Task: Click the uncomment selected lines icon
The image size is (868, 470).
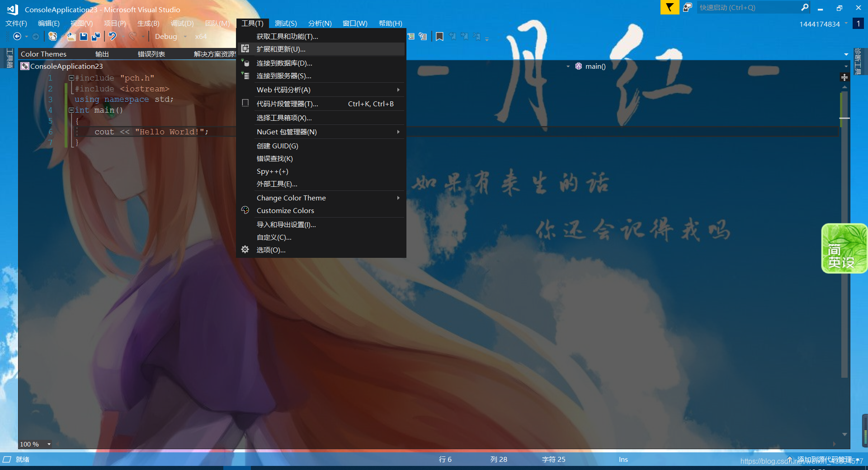Action: click(423, 36)
